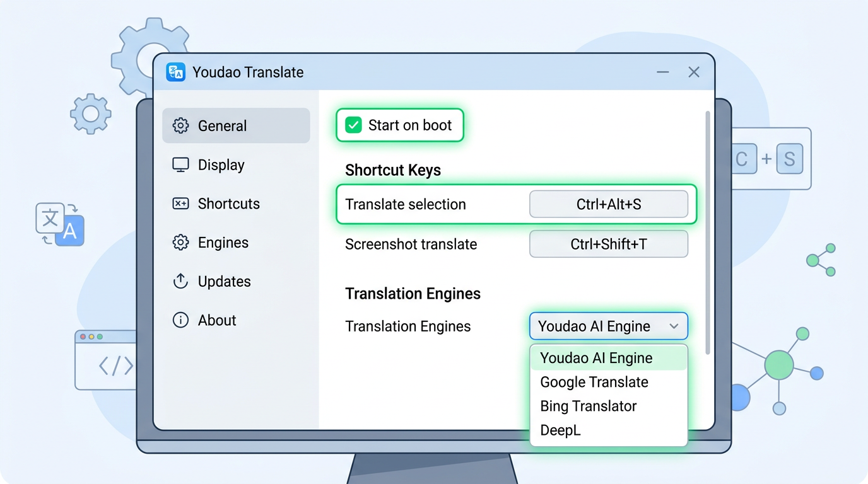Expand the Youdao AI Engine dropdown
868x484 pixels.
609,326
